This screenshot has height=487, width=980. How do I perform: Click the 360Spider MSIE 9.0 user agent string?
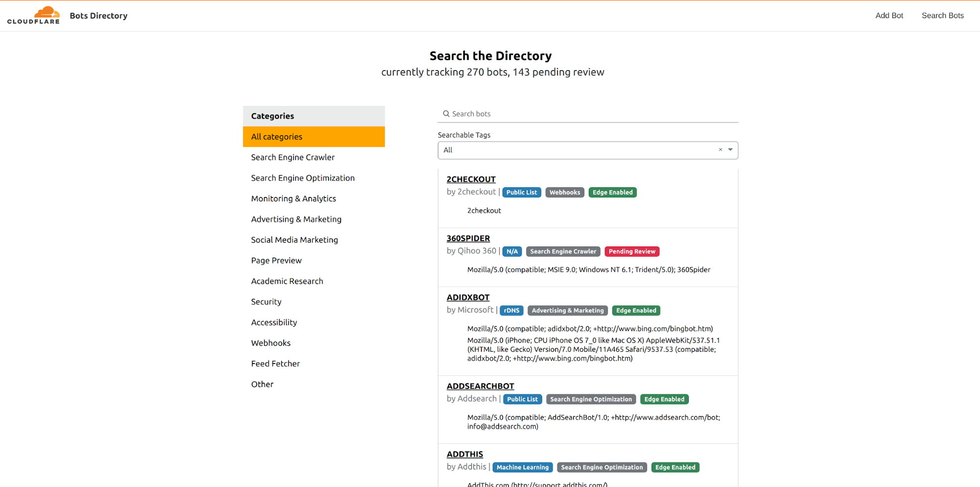click(x=589, y=270)
